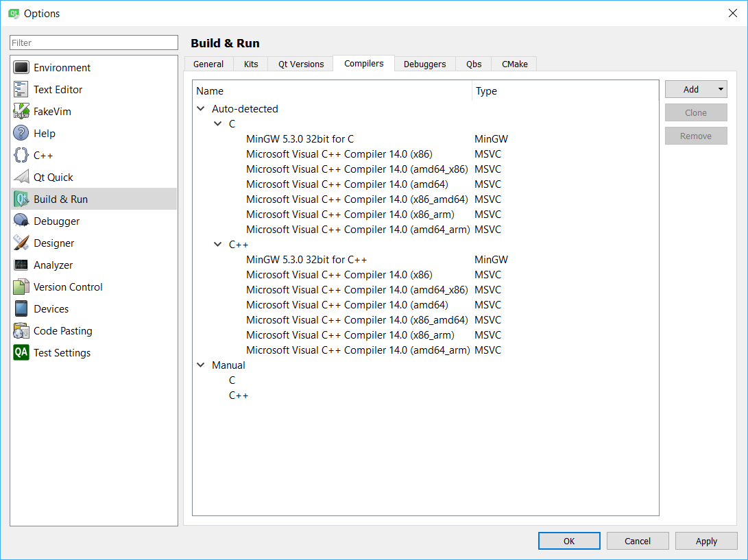Select the Text Editor icon
This screenshot has height=560, width=748.
click(21, 89)
